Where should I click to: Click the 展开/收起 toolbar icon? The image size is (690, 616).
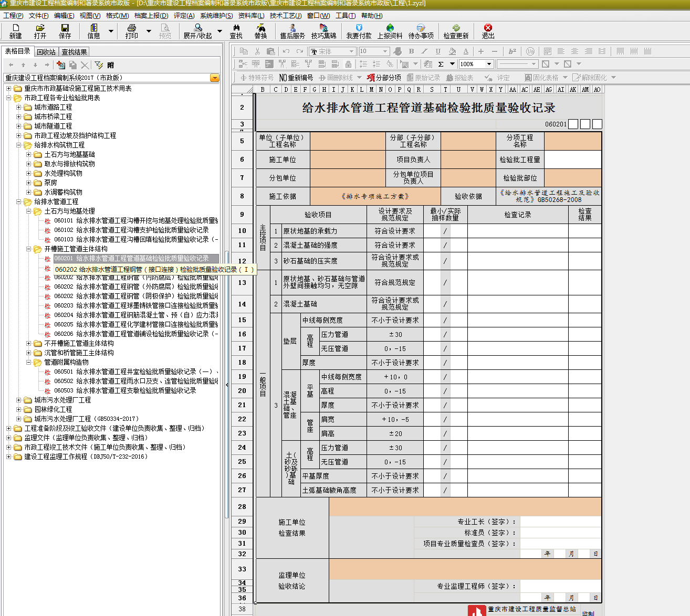(197, 31)
